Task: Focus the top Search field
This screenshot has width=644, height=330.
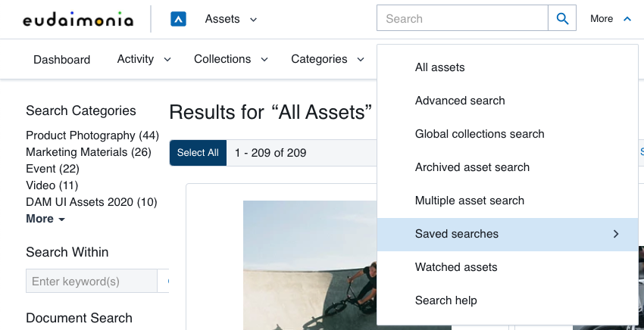Action: pyautogui.click(x=462, y=18)
